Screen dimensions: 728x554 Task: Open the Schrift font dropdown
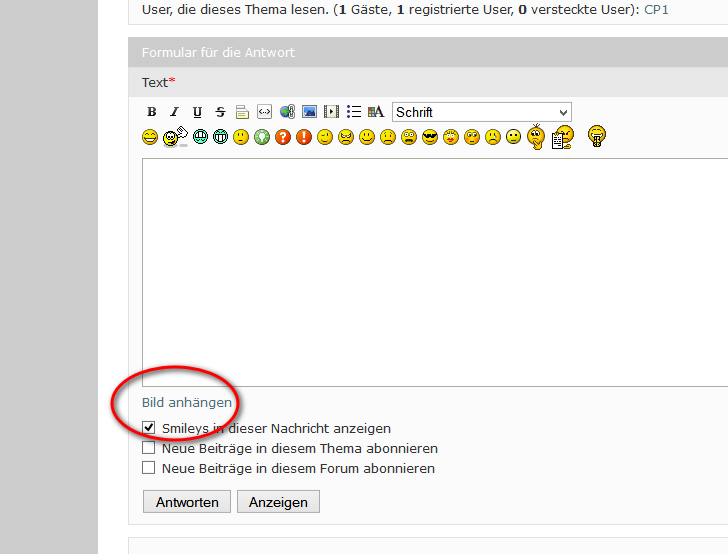click(482, 112)
